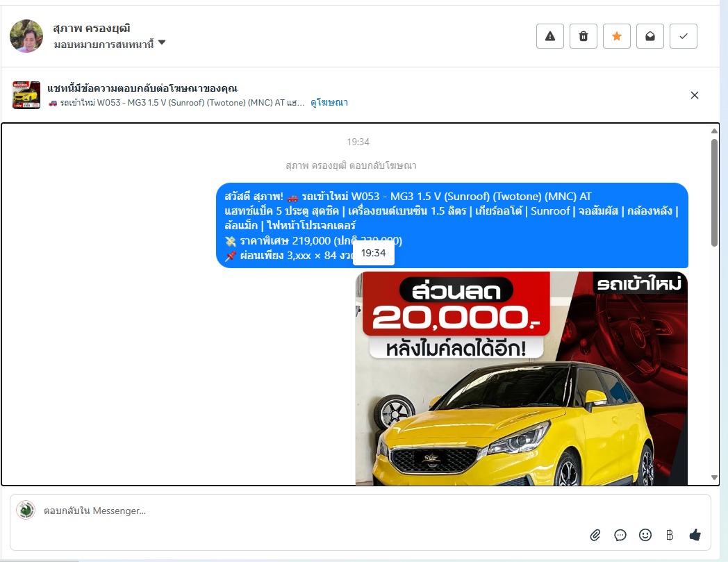This screenshot has width=728, height=562.
Task: Click the baht payment request icon
Action: tap(670, 535)
